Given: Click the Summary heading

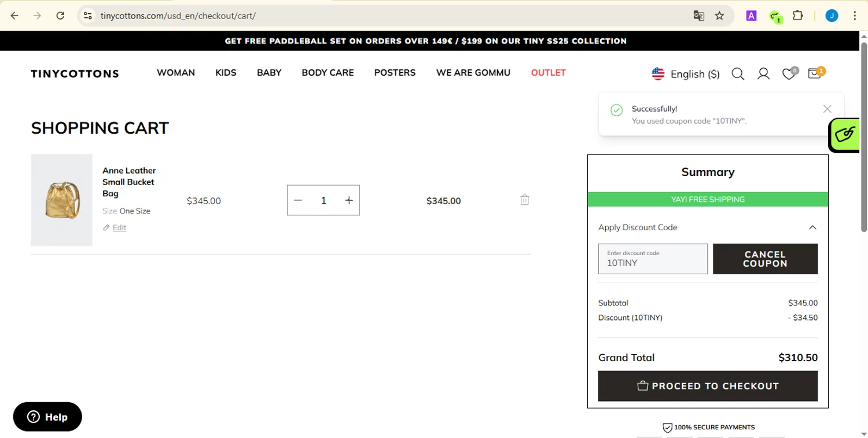Looking at the screenshot, I should click(x=708, y=172).
